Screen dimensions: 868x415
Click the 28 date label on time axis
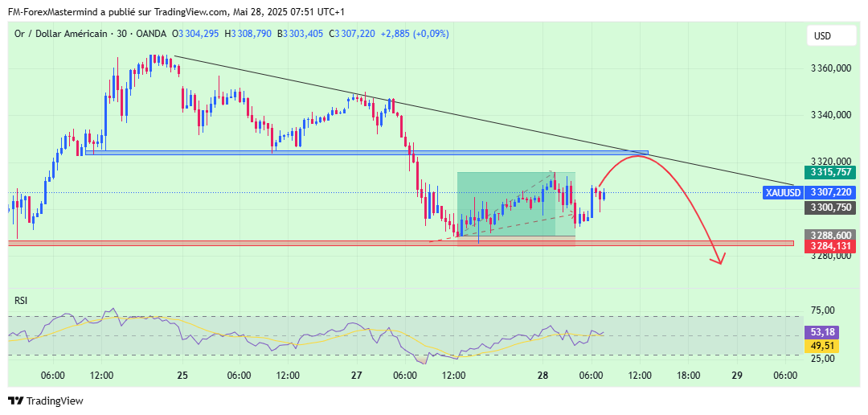542,375
